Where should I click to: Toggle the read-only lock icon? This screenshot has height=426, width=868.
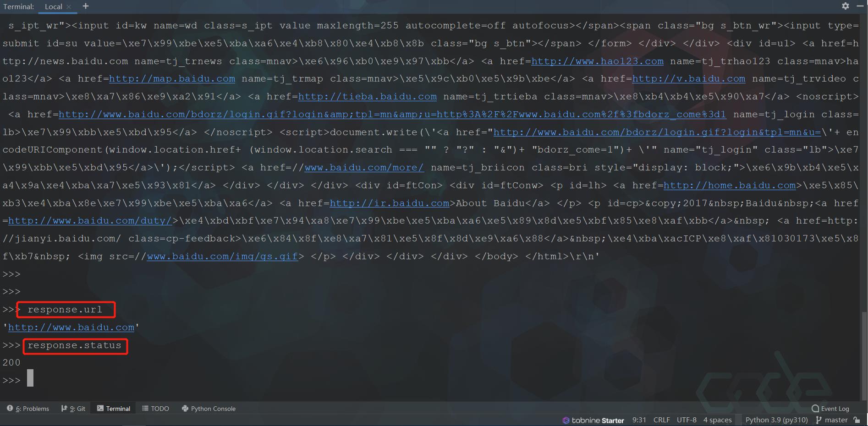pos(857,420)
